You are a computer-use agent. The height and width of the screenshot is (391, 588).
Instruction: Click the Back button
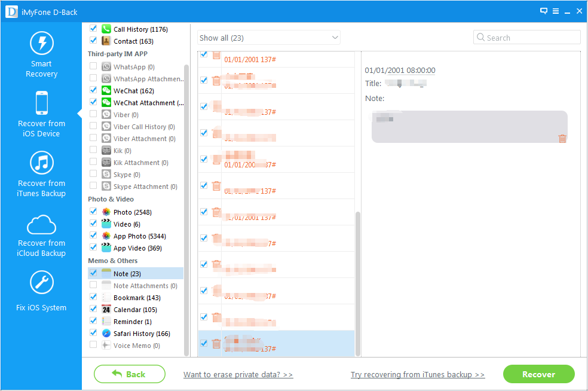[130, 374]
